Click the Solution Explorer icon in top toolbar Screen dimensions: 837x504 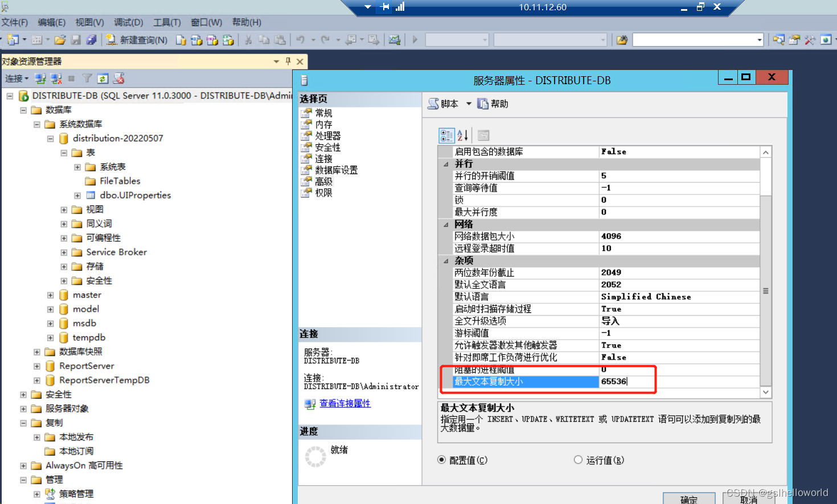(778, 40)
